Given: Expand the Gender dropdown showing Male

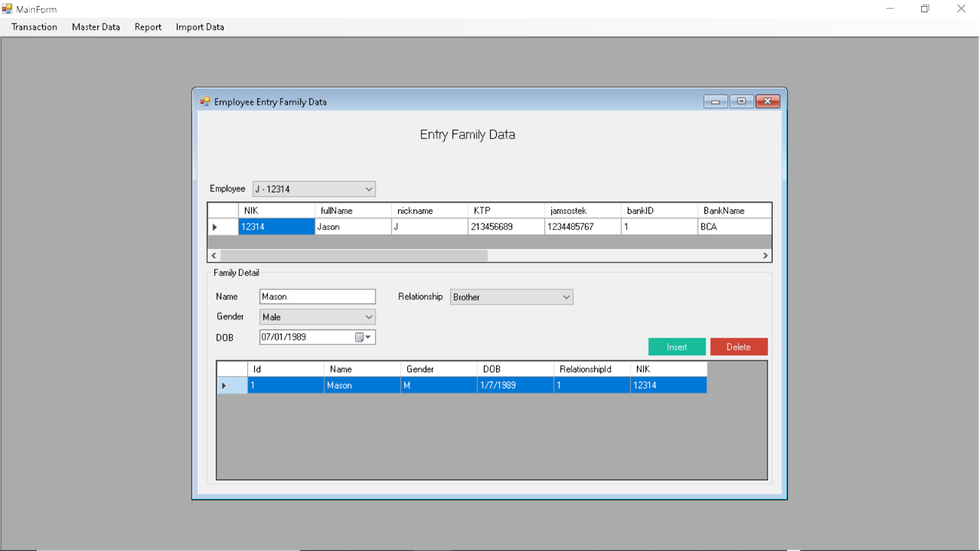Looking at the screenshot, I should tap(369, 317).
